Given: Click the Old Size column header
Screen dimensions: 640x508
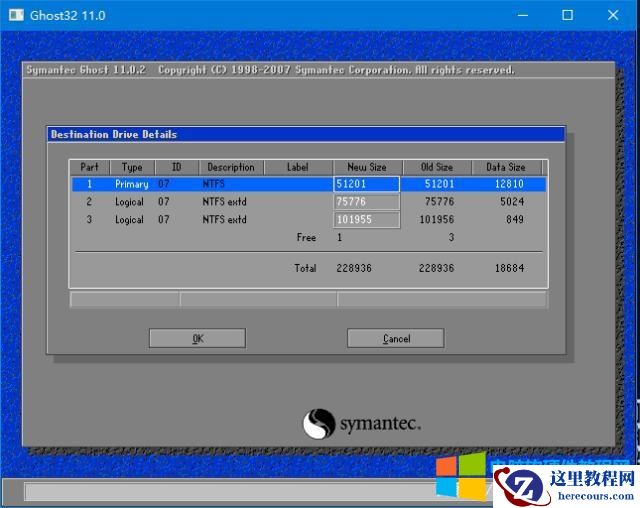Looking at the screenshot, I should click(x=437, y=167).
